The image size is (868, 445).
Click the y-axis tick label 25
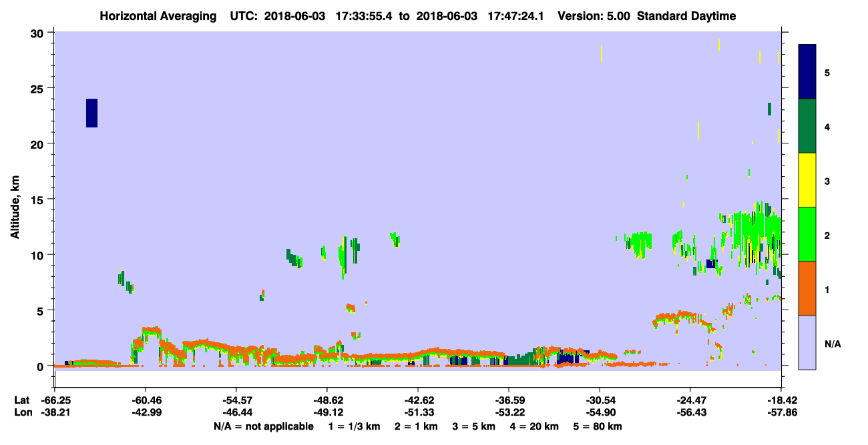(38, 88)
